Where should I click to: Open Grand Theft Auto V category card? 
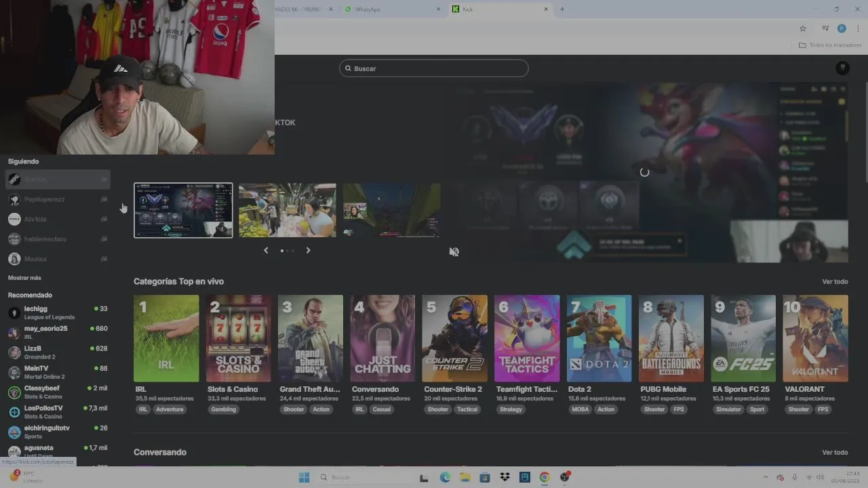[x=311, y=338]
